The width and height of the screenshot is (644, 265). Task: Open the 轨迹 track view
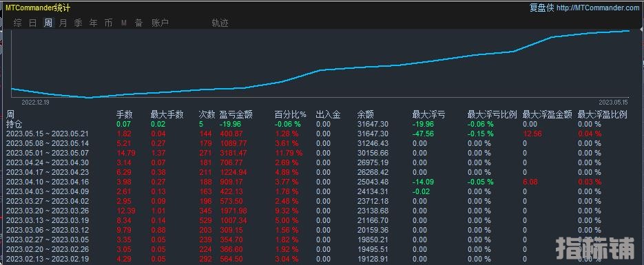pos(220,23)
